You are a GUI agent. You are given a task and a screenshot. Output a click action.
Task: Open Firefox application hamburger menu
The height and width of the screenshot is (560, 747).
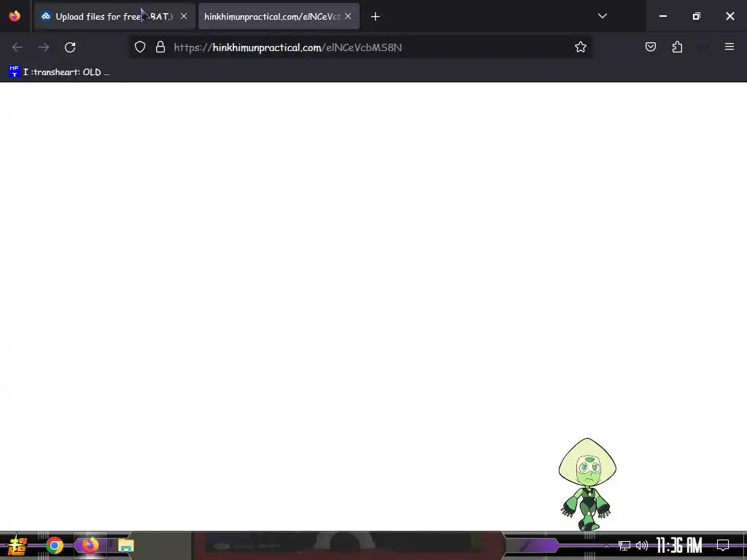point(729,47)
